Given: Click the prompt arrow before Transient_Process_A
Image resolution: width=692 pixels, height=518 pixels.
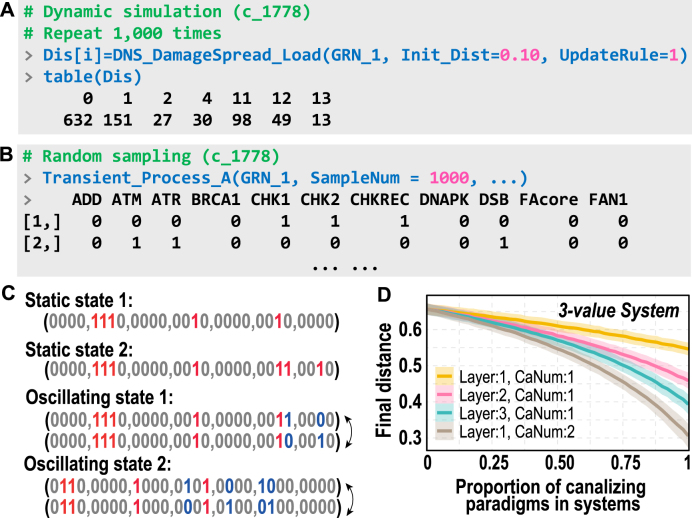Looking at the screenshot, I should (x=28, y=178).
